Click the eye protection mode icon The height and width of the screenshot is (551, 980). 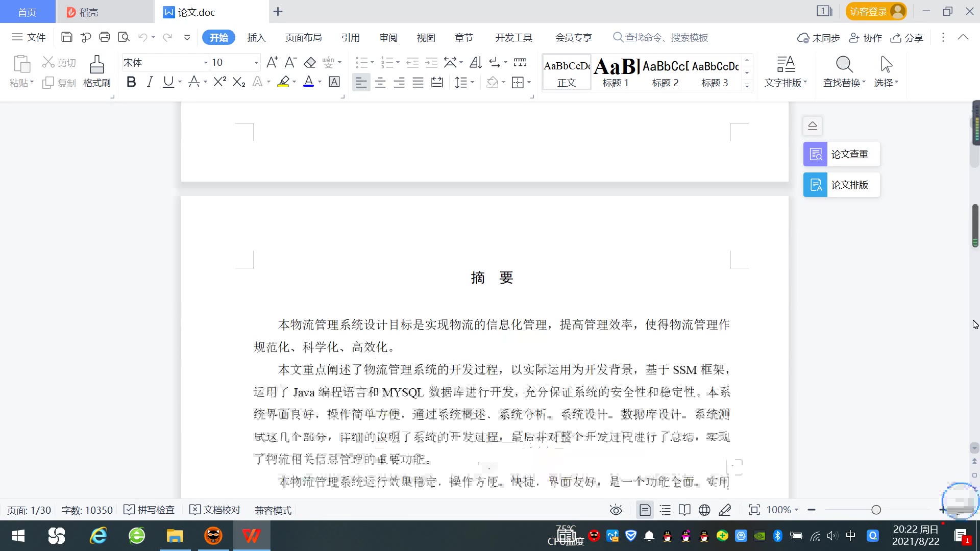616,510
